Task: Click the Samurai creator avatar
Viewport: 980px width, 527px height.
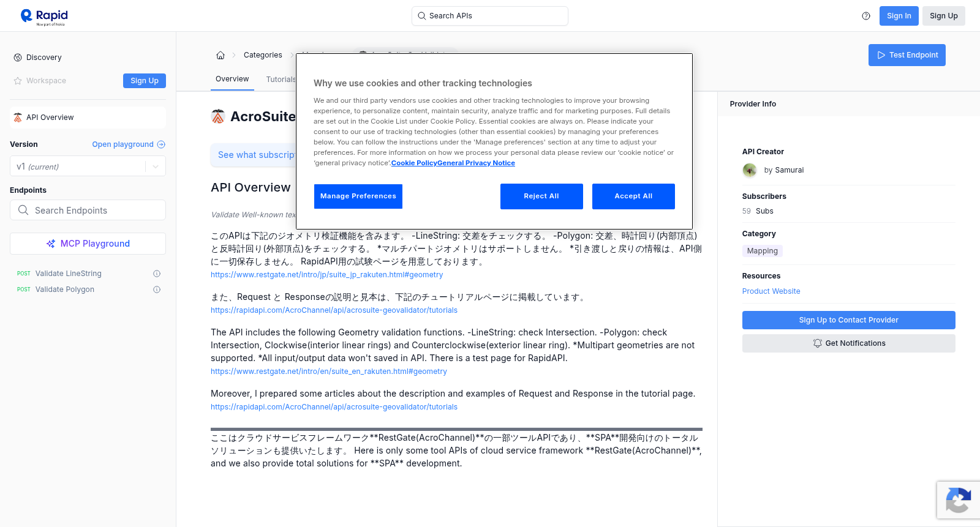Action: click(750, 170)
